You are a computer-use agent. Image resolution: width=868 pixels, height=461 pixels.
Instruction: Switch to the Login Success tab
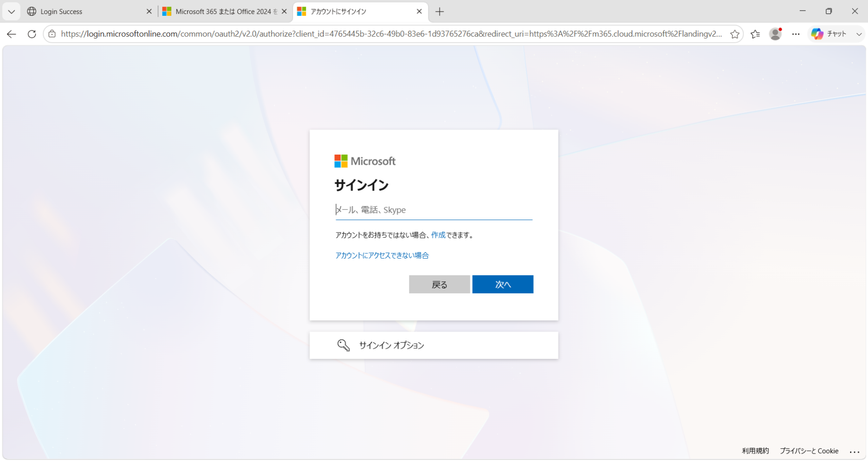tap(86, 12)
